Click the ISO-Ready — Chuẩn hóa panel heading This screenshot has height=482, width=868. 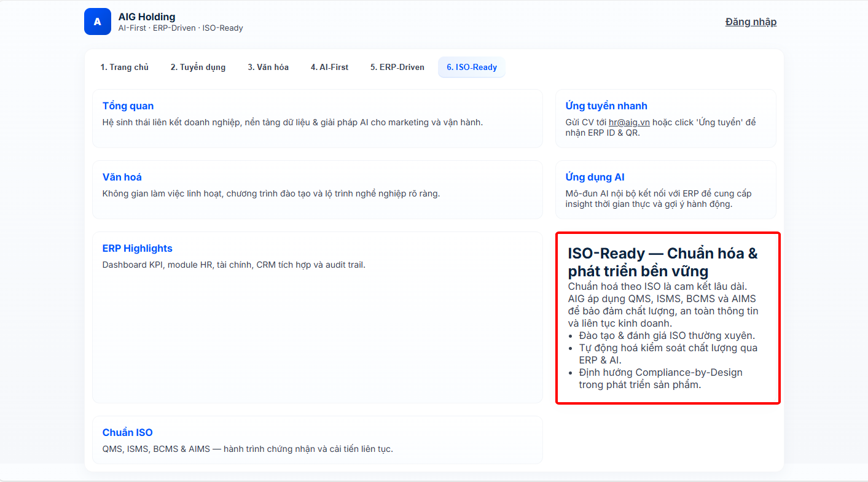coord(662,262)
